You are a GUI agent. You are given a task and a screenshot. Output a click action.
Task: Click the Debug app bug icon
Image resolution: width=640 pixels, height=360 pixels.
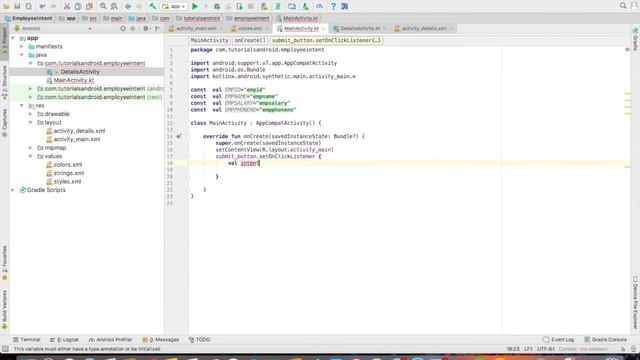[217, 6]
